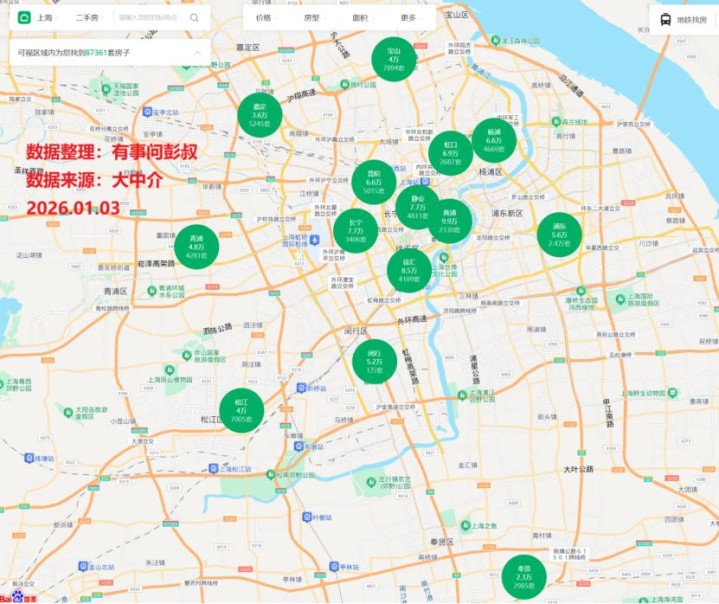The width and height of the screenshot is (719, 604).
Task: Open the 地铁找房 subway search button
Action: (x=683, y=20)
